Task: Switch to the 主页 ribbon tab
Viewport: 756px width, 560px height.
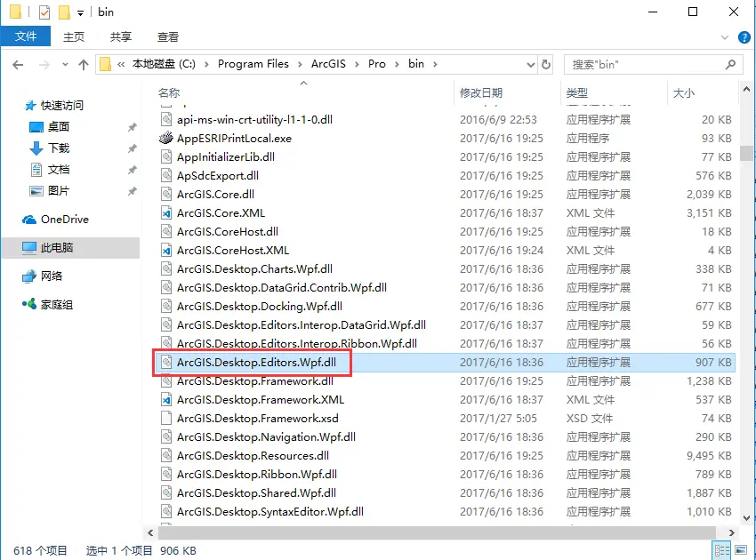Action: (74, 36)
